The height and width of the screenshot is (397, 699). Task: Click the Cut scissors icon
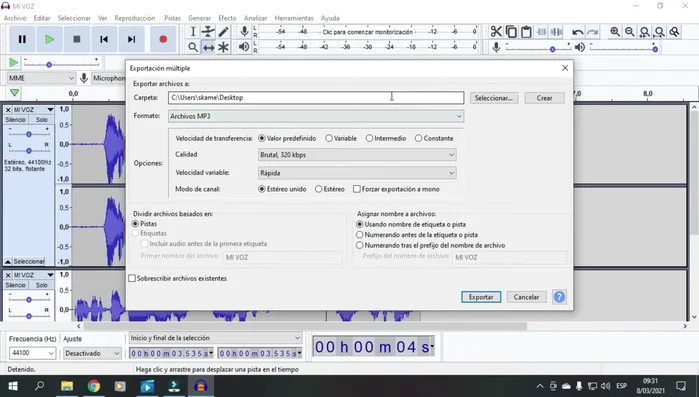pyautogui.click(x=496, y=32)
